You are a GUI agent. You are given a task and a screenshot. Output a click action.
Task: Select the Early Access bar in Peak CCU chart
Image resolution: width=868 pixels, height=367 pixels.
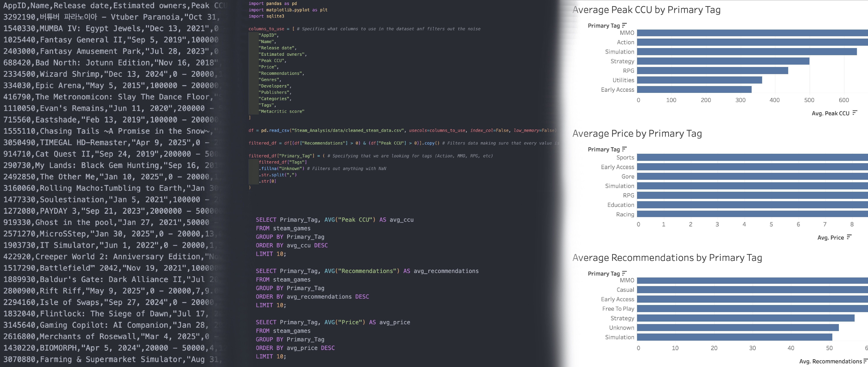pyautogui.click(x=694, y=90)
